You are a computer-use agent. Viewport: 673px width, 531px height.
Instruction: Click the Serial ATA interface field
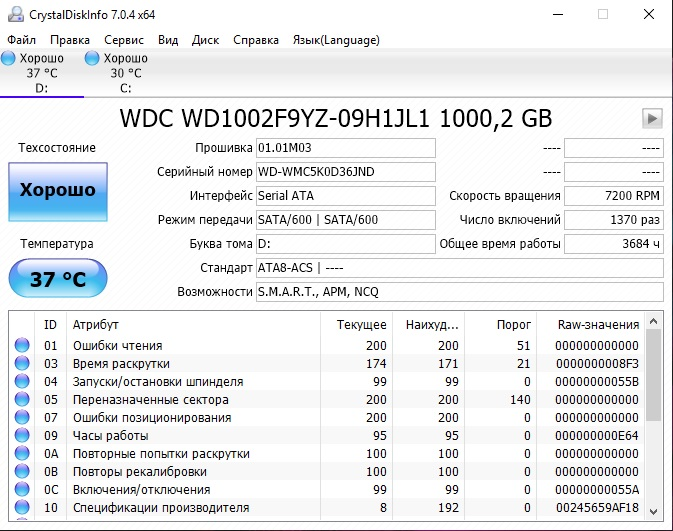(x=346, y=196)
